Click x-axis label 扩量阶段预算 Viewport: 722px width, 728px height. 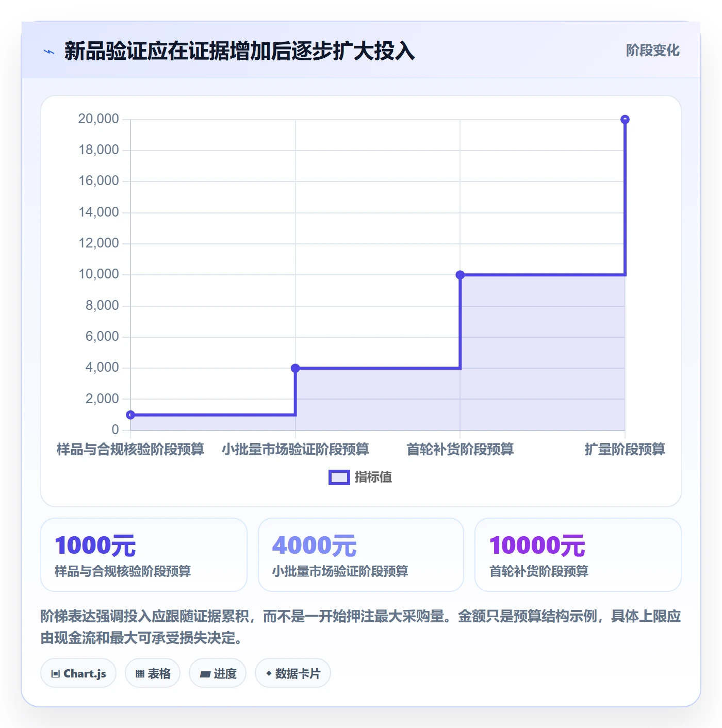click(x=625, y=450)
